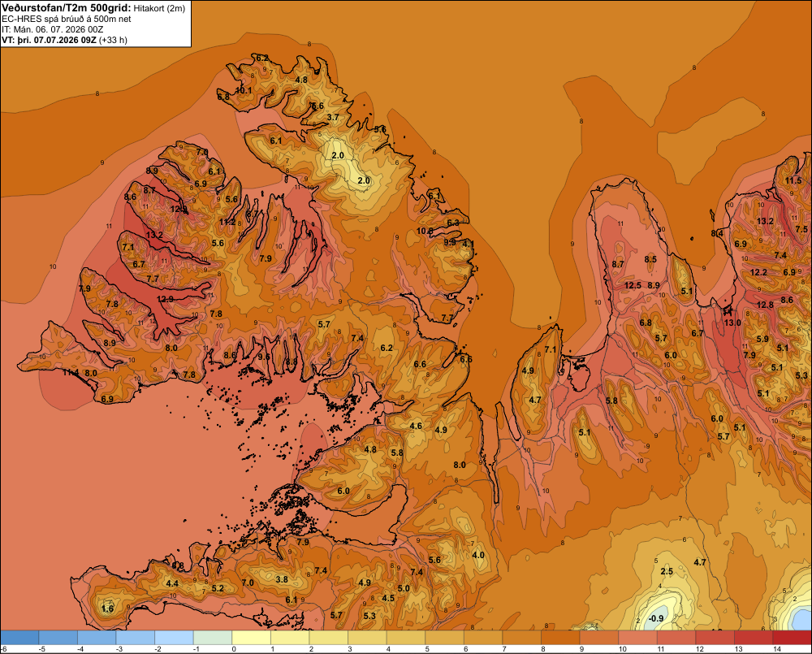The image size is (812, 654).
Task: Click the '12.5' temperature value
Action: point(633,285)
